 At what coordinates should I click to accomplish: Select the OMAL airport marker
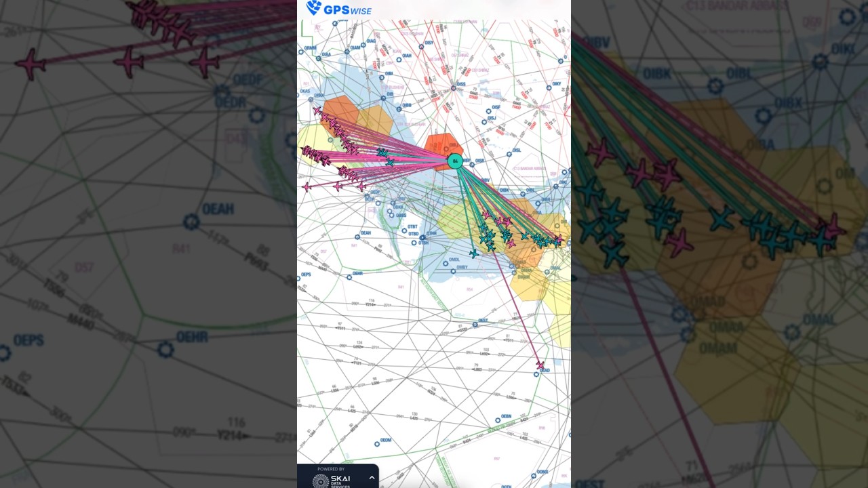[x=547, y=272]
